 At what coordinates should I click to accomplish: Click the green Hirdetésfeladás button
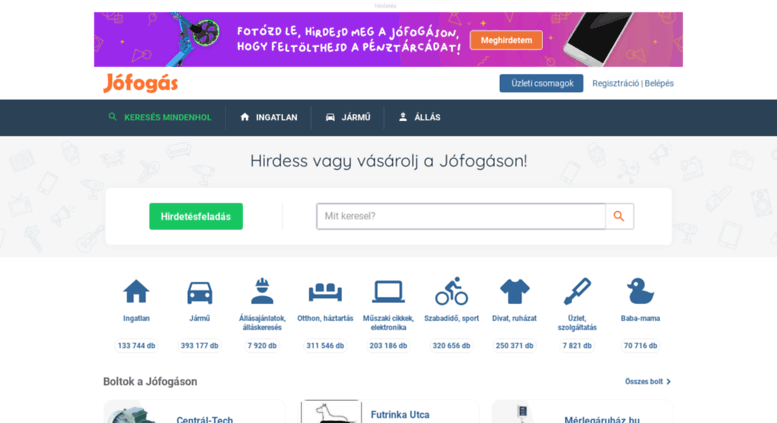click(x=196, y=216)
